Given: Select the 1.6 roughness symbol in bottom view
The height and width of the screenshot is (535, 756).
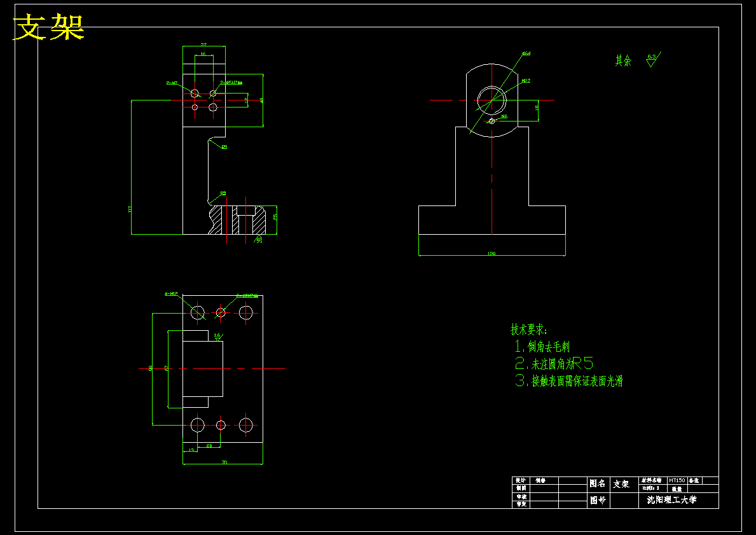Looking at the screenshot, I should click(218, 337).
